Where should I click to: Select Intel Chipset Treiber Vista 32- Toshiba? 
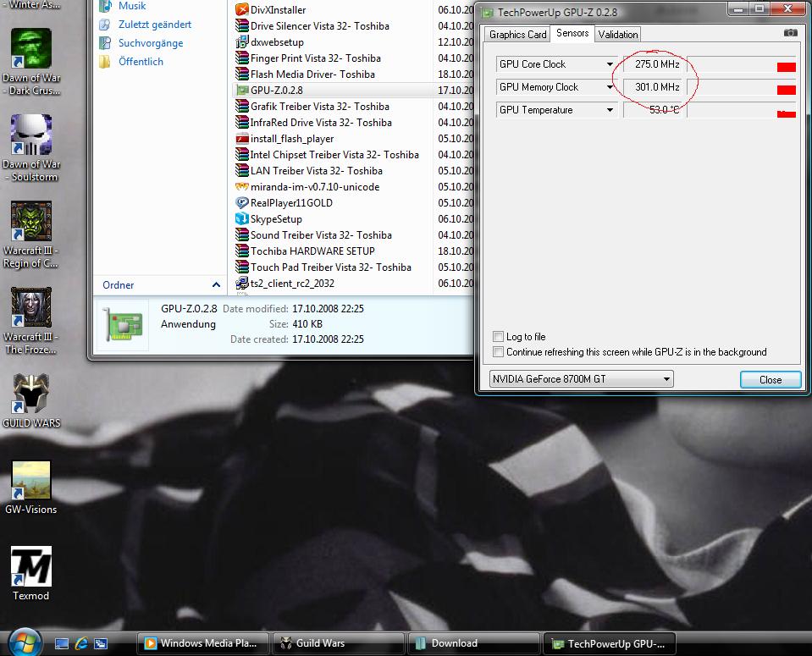tap(334, 154)
